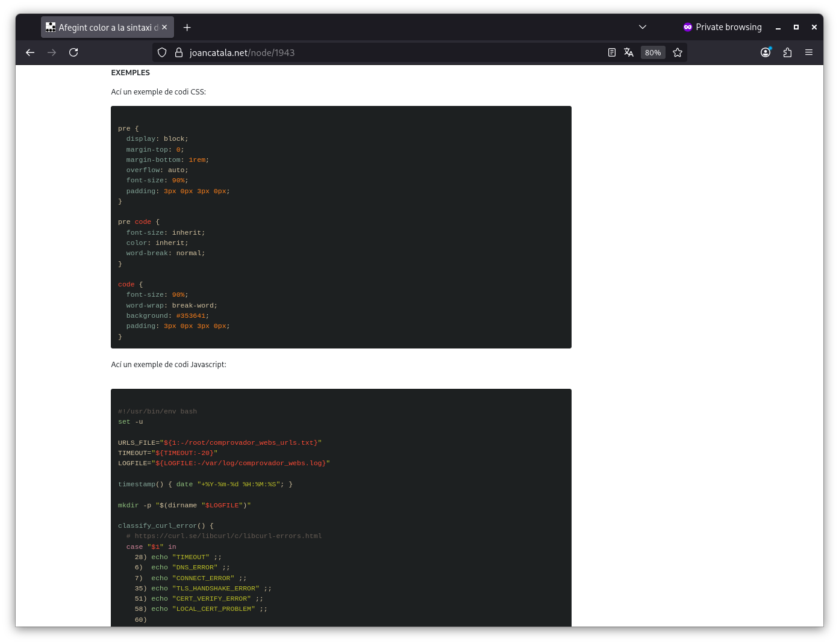
Task: Open the Extensions puzzle icon
Action: pyautogui.click(x=787, y=52)
